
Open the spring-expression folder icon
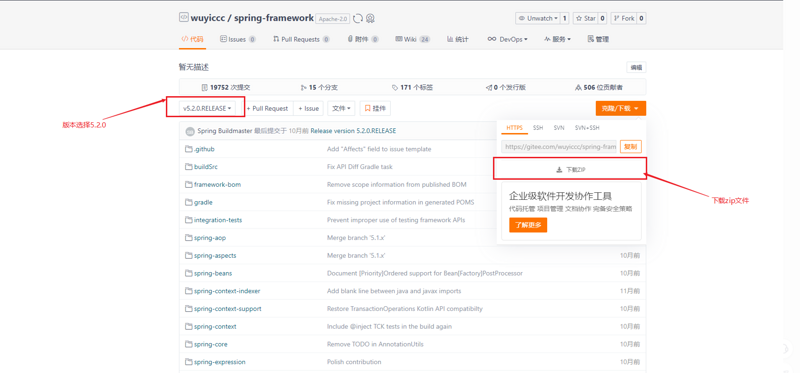tap(188, 362)
